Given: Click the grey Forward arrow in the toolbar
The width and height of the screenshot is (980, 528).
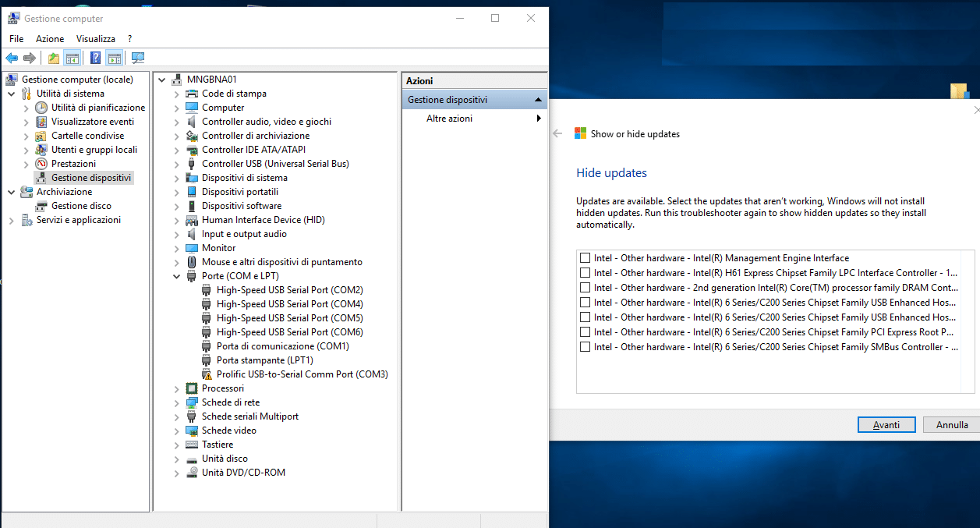Looking at the screenshot, I should (30, 58).
